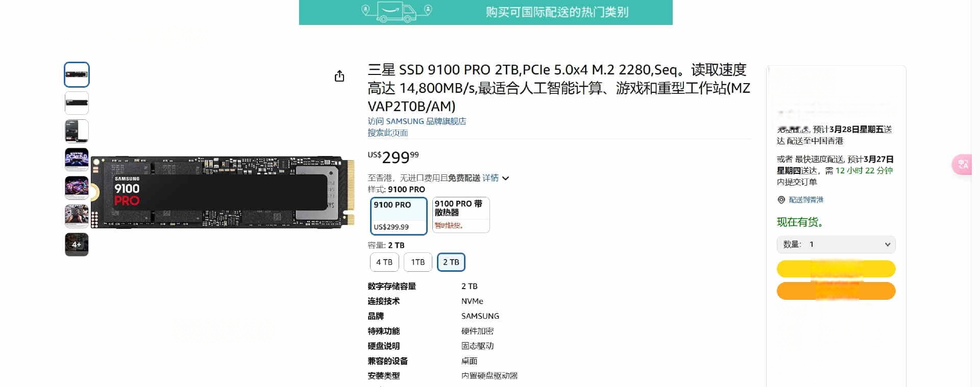Open the 4+ more images thumbnail

[x=77, y=244]
